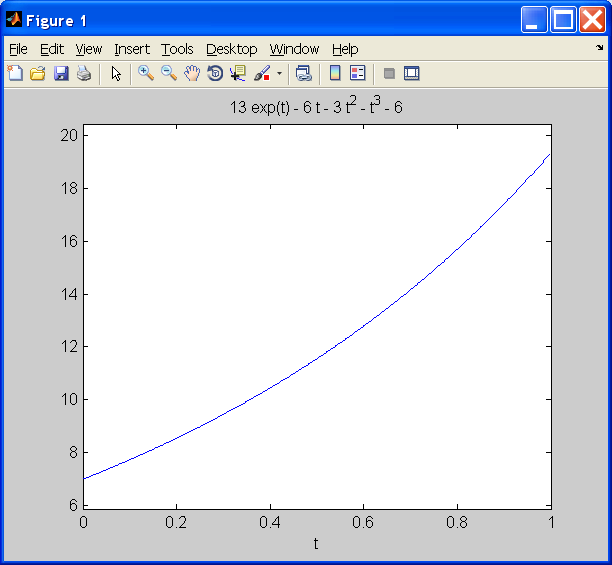This screenshot has height=565, width=612.
Task: Print the figure via the printer icon
Action: (84, 73)
